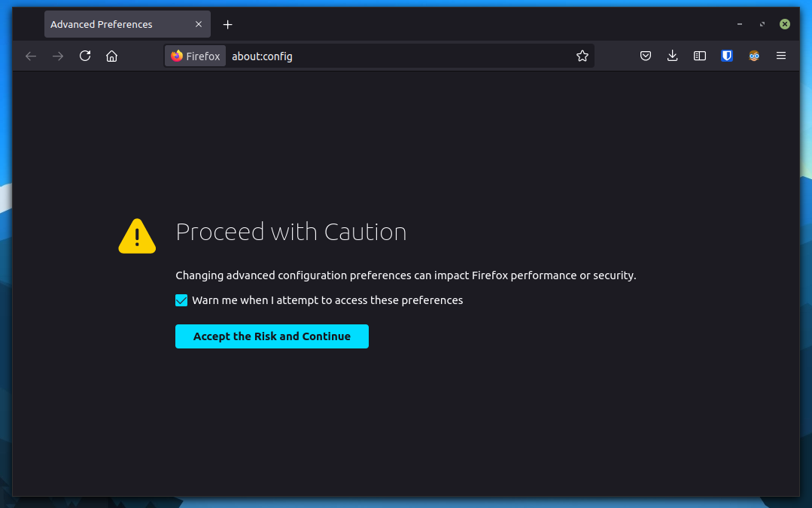Image resolution: width=812 pixels, height=508 pixels.
Task: Click the face-with-glasses extension icon
Action: [754, 56]
